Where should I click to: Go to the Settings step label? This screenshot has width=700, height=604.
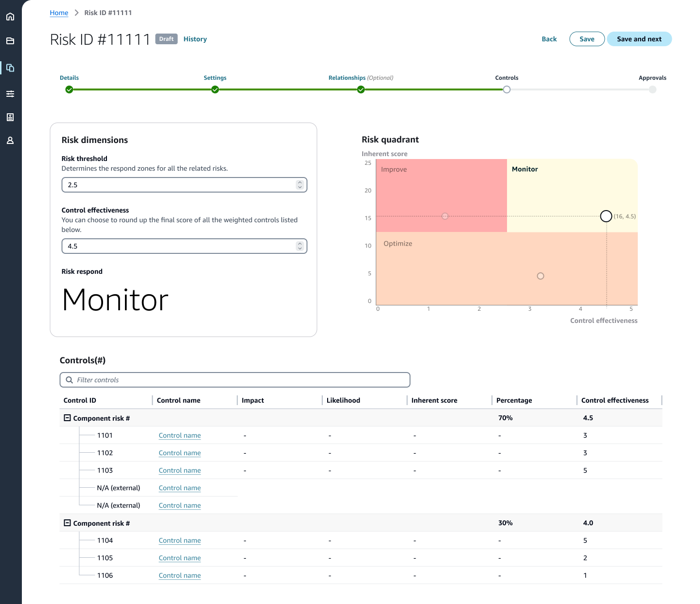215,78
